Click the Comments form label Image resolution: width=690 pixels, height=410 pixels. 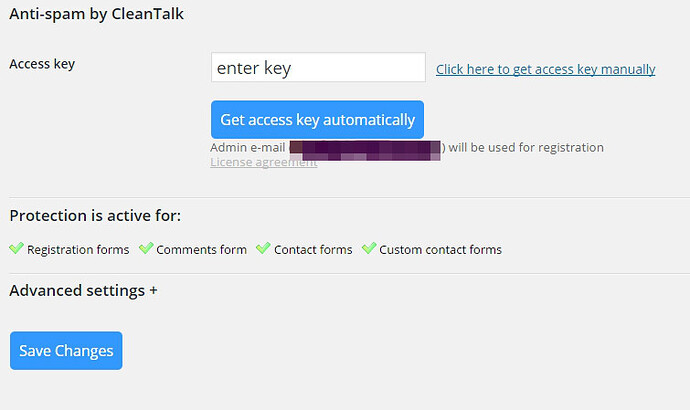tap(201, 249)
